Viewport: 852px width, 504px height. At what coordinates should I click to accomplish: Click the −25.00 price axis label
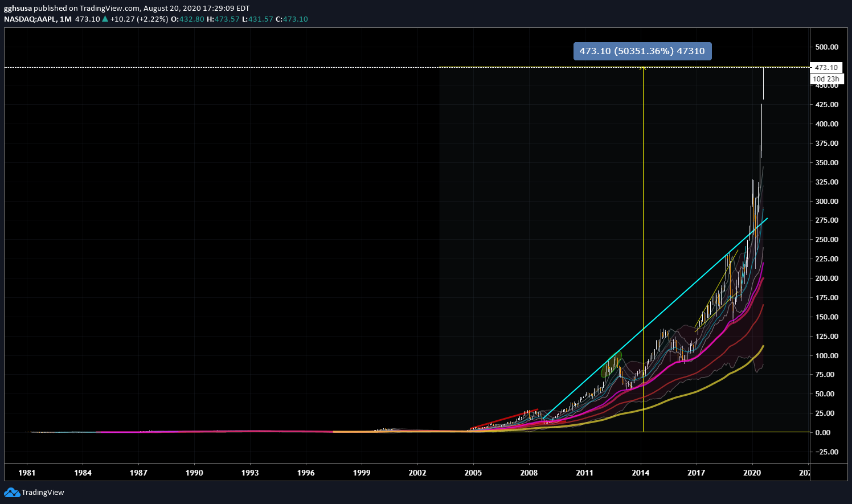click(826, 452)
